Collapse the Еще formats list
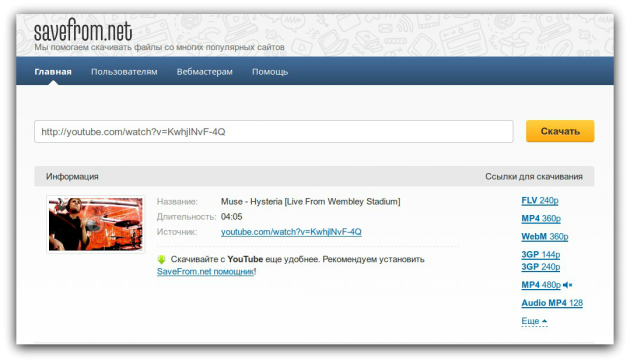 534,321
